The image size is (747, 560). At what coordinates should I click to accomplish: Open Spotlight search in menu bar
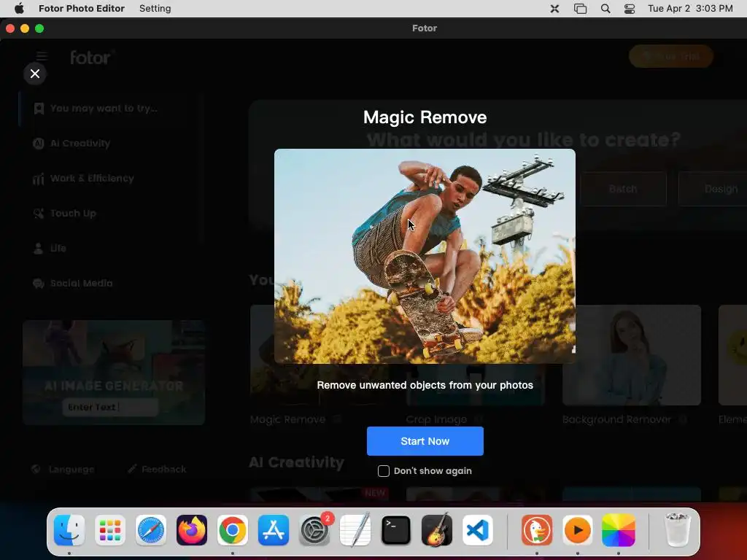click(x=605, y=9)
